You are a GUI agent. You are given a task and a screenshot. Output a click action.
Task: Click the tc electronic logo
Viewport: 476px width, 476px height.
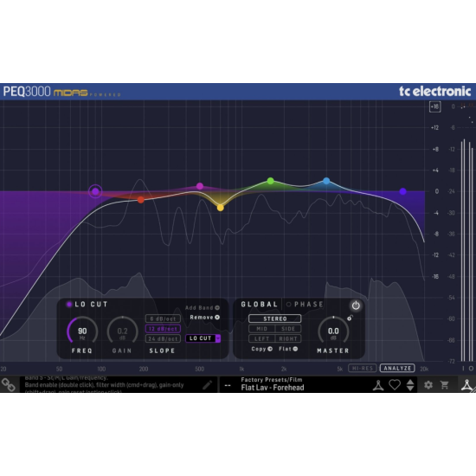point(434,91)
